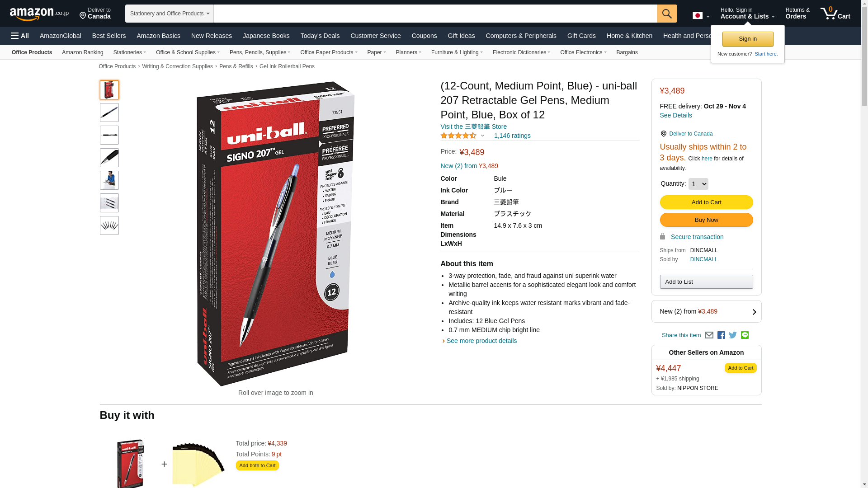This screenshot has height=488, width=868.
Task: Open Pens, Pencils, Supplies submenu
Action: pyautogui.click(x=260, y=52)
